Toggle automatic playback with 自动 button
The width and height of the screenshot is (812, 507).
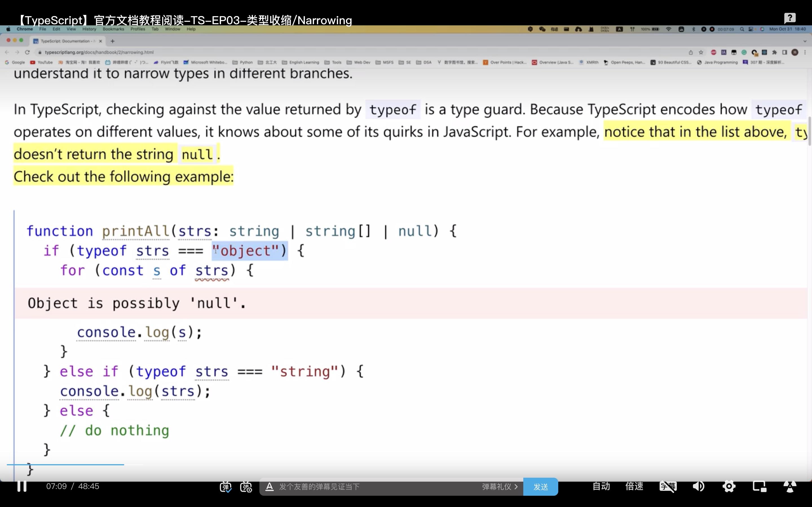(600, 486)
